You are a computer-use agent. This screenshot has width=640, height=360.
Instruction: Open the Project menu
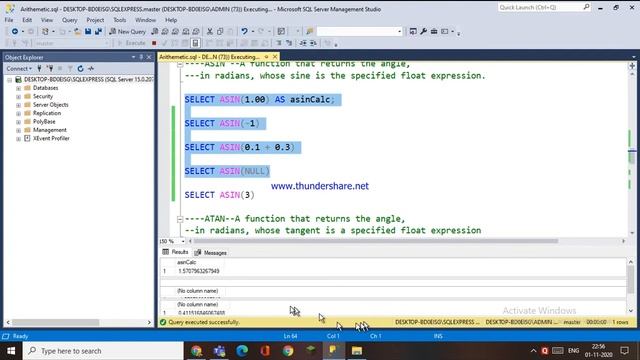point(95,20)
